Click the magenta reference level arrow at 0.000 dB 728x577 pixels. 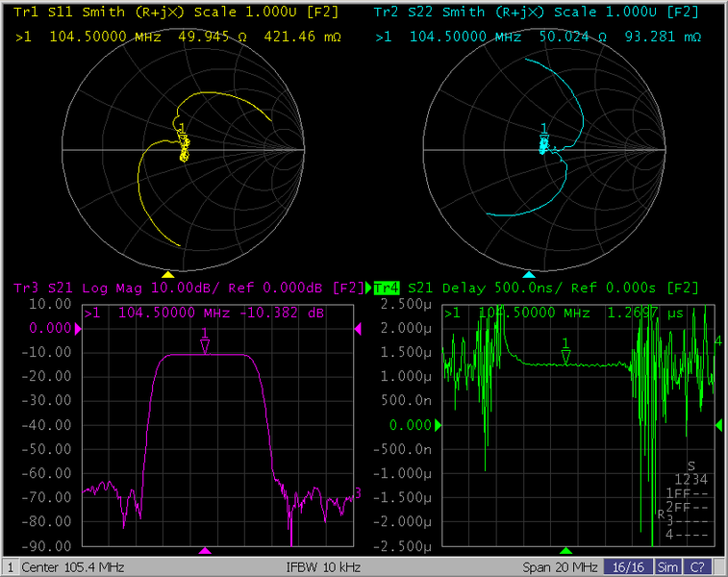pos(80,329)
